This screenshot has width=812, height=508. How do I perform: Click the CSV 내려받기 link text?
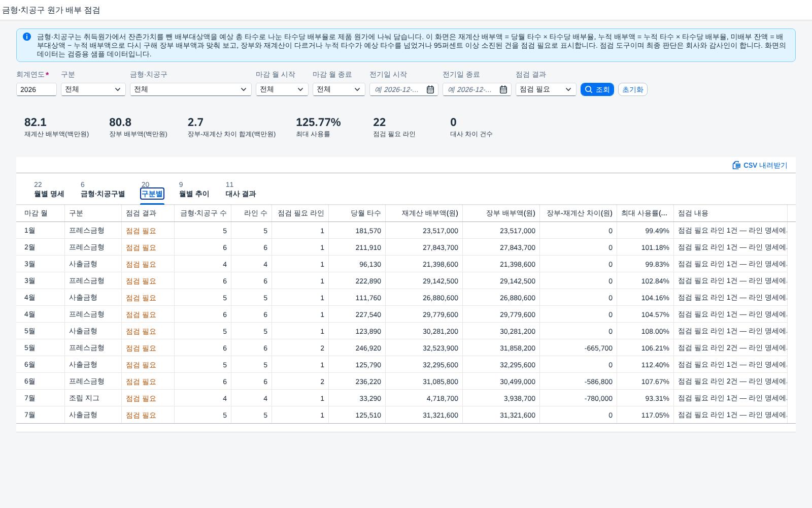[765, 165]
